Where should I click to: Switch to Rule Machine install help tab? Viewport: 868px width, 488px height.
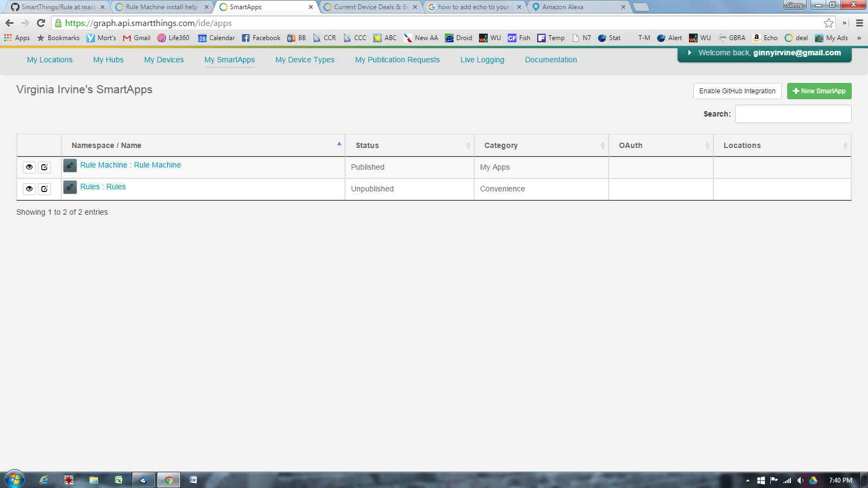point(161,7)
